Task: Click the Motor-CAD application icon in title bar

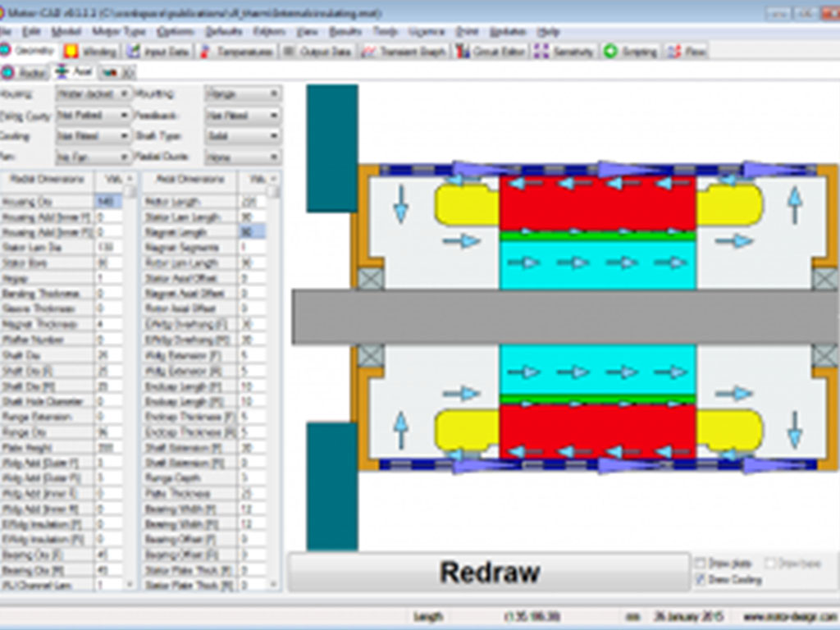Action: click(2, 12)
